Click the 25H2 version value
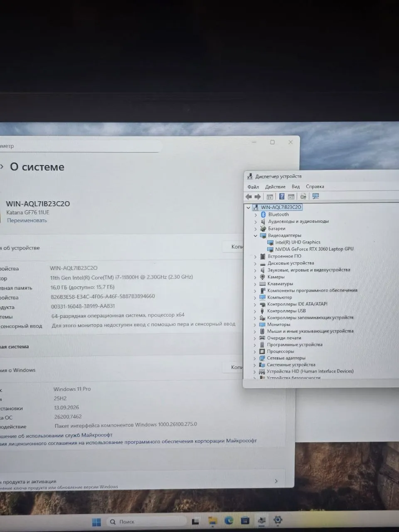 60,399
